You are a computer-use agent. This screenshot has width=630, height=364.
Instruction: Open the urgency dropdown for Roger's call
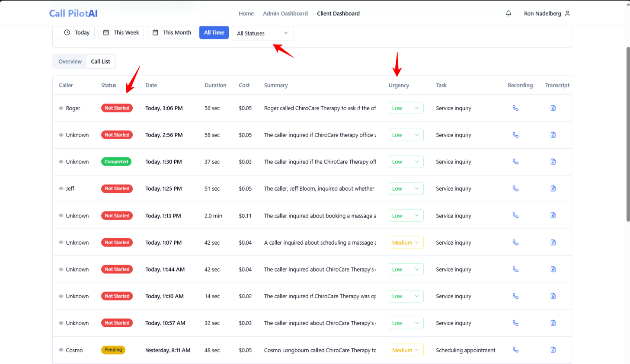406,108
